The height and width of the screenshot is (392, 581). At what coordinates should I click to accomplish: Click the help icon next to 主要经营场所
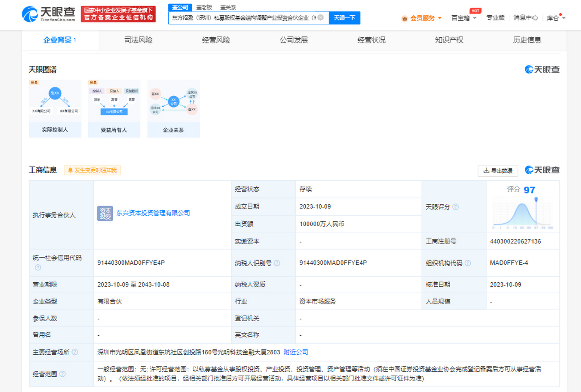pyautogui.click(x=75, y=352)
